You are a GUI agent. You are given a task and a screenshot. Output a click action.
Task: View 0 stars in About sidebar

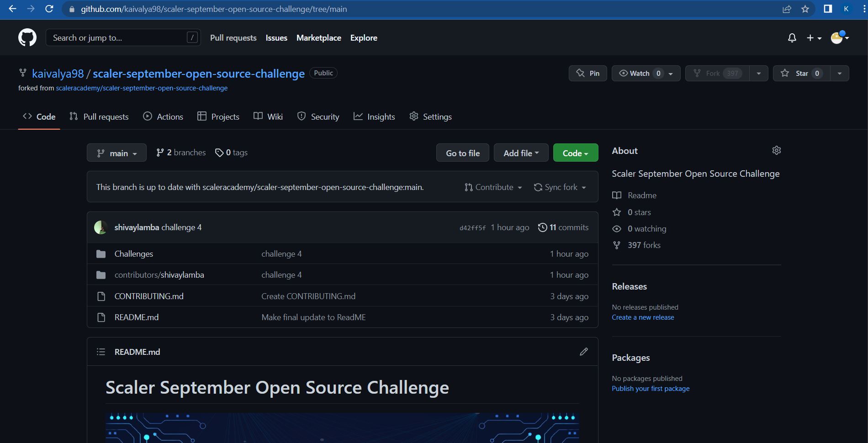pyautogui.click(x=632, y=212)
